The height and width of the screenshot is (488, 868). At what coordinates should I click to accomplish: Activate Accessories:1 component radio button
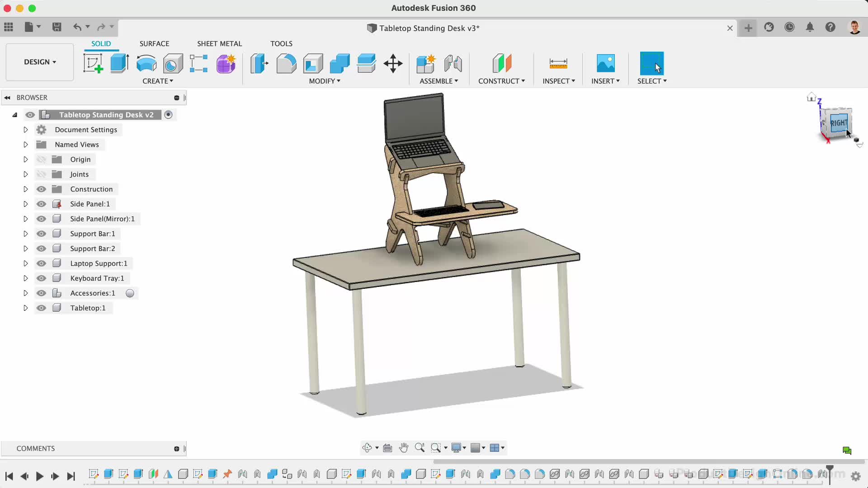(130, 293)
